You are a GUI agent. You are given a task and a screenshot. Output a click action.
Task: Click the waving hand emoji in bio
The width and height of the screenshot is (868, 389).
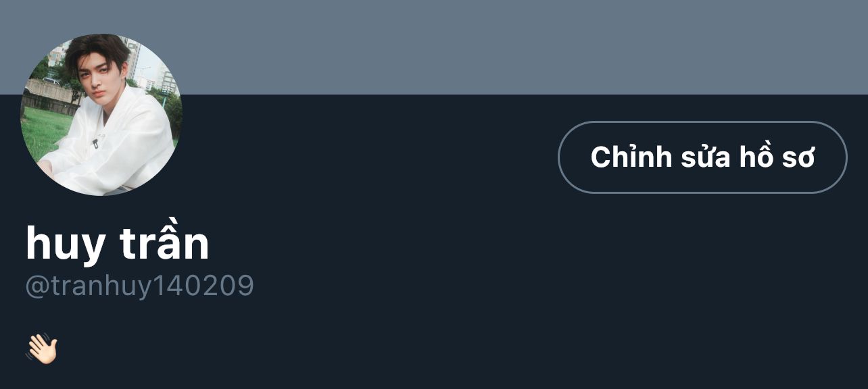(x=42, y=349)
